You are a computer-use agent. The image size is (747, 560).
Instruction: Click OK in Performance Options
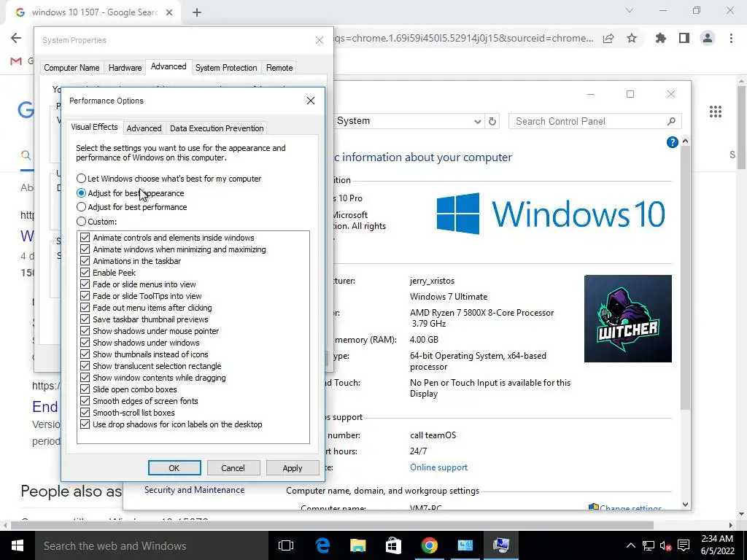point(174,468)
